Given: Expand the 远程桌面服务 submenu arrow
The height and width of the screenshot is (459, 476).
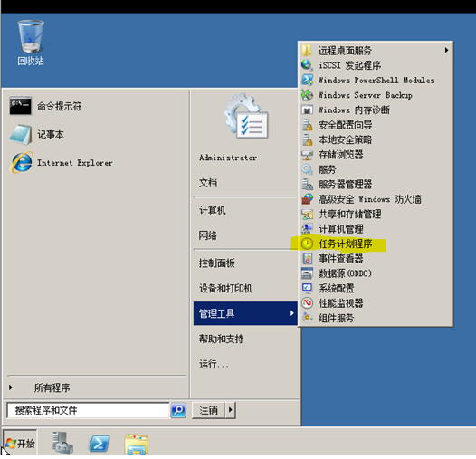Looking at the screenshot, I should click(x=446, y=50).
